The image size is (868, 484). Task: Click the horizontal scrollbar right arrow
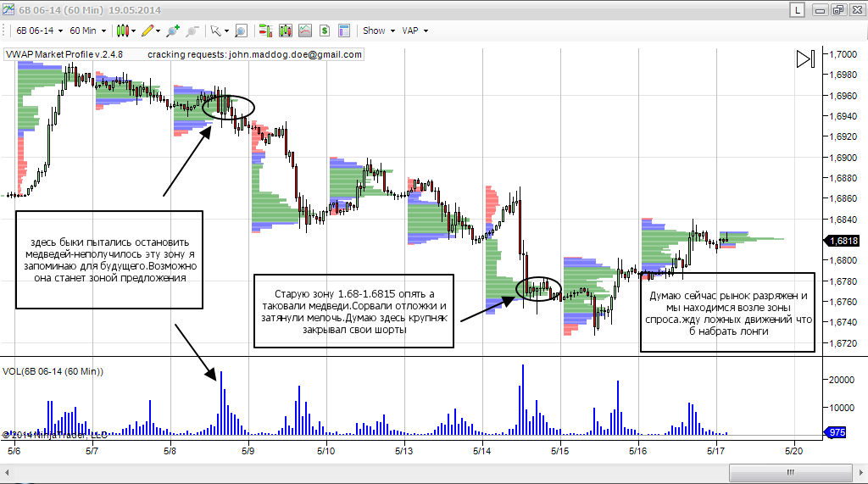[861, 472]
